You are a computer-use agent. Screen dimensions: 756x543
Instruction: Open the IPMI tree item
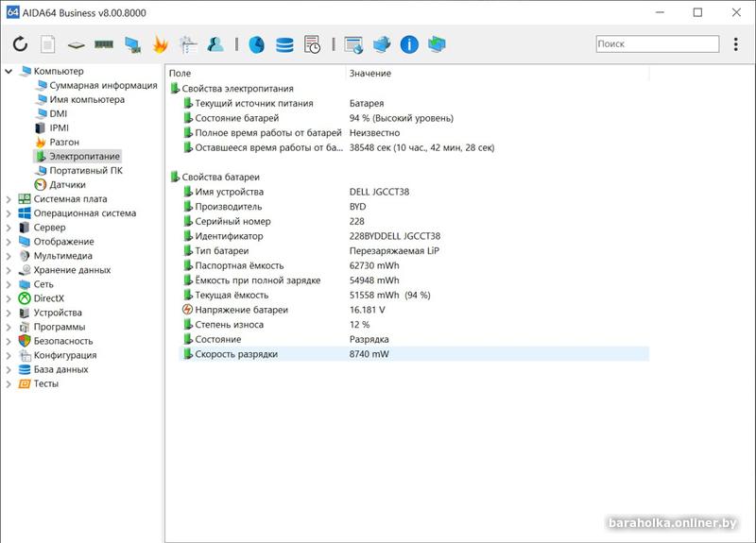[59, 127]
